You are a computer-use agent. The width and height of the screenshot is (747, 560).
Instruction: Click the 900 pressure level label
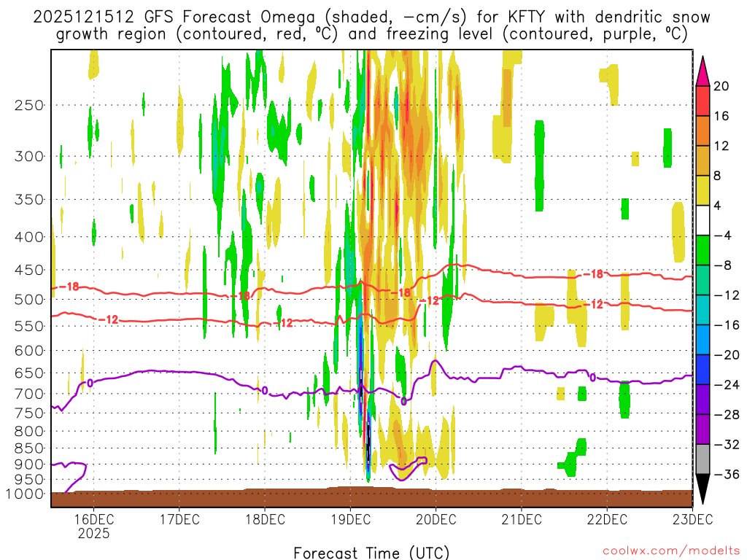tap(29, 464)
